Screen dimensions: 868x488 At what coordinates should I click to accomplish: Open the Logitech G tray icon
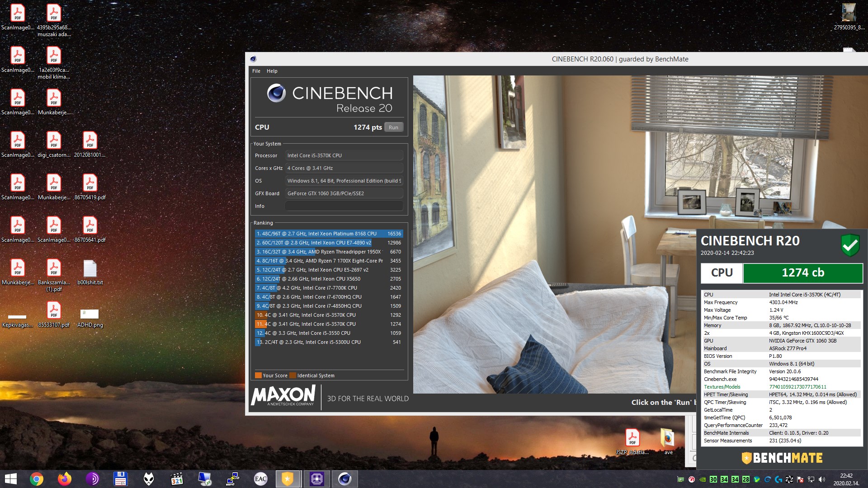pos(778,479)
